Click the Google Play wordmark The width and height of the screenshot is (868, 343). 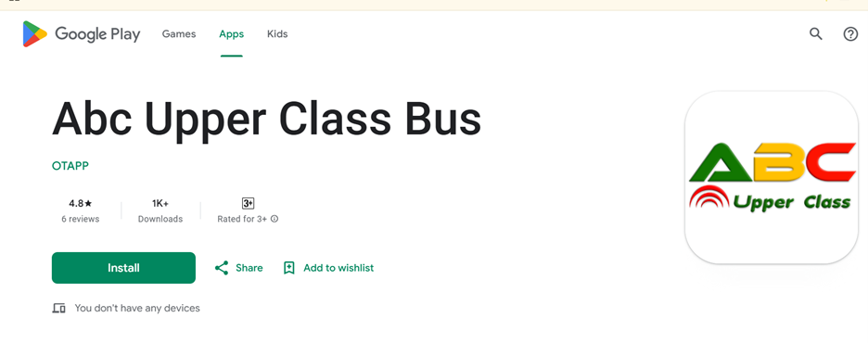pyautogui.click(x=97, y=34)
